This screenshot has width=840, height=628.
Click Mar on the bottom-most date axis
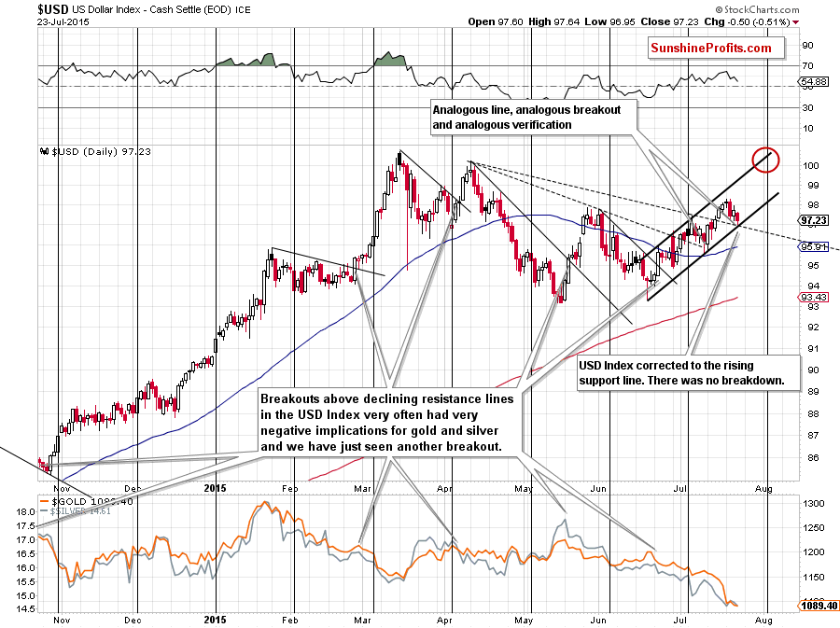click(x=363, y=620)
